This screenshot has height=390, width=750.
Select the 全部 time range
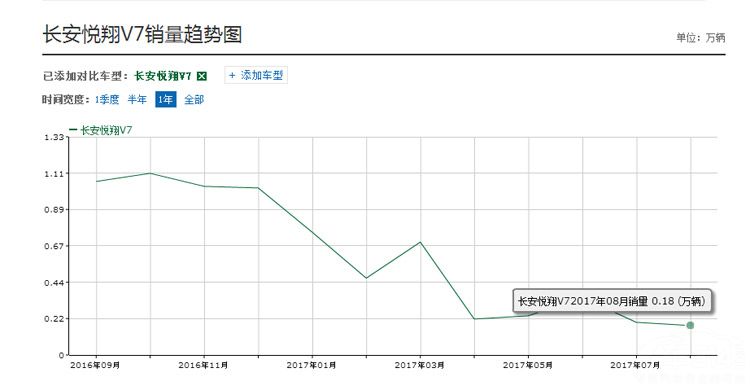click(x=194, y=100)
